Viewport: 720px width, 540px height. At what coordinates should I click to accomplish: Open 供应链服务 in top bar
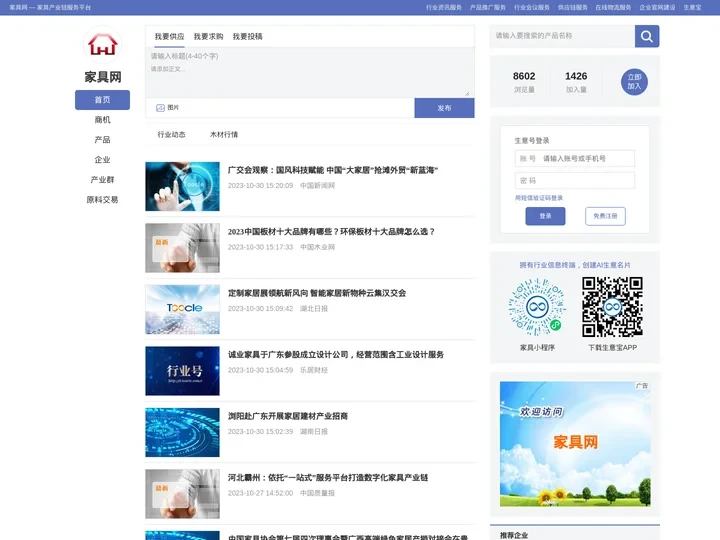(x=573, y=7)
